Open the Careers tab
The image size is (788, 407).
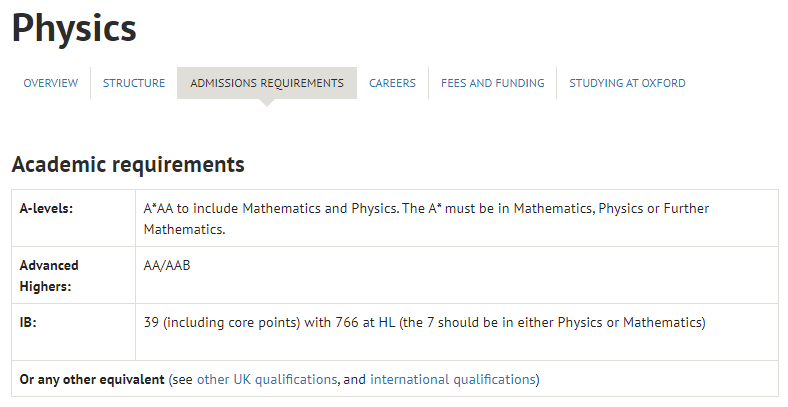click(392, 83)
